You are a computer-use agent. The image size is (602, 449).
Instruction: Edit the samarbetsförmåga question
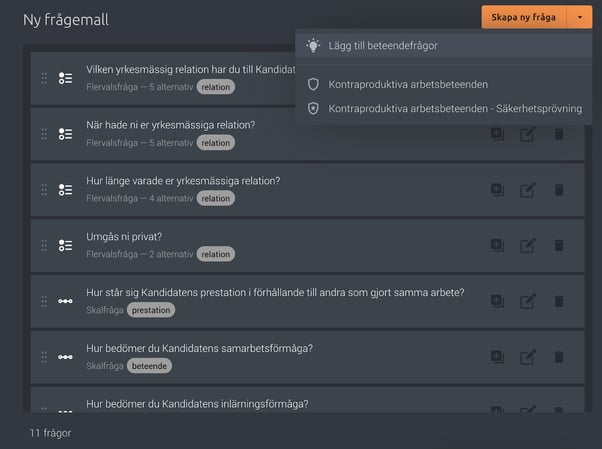528,357
